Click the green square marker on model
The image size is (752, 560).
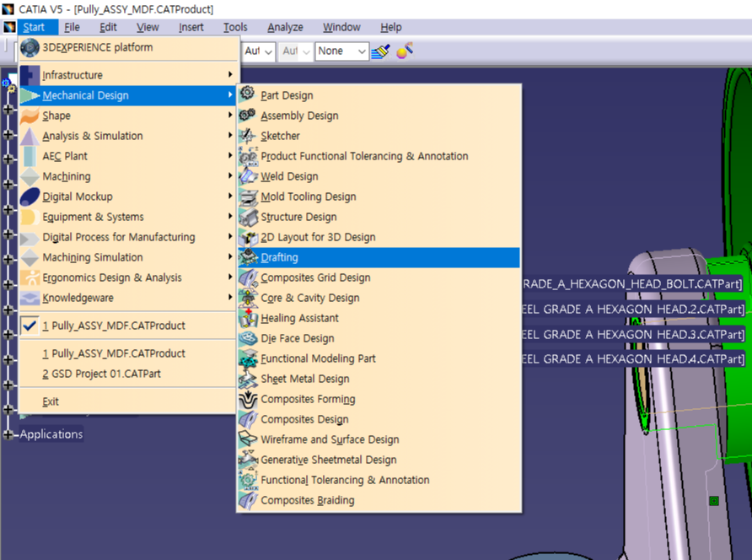[x=713, y=501]
